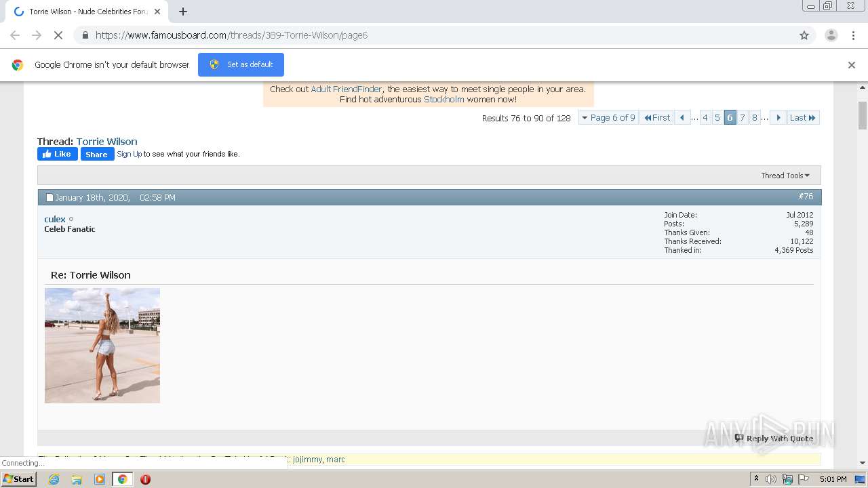The height and width of the screenshot is (488, 868).
Task: Open marc's profile from the thanks list
Action: (336, 460)
